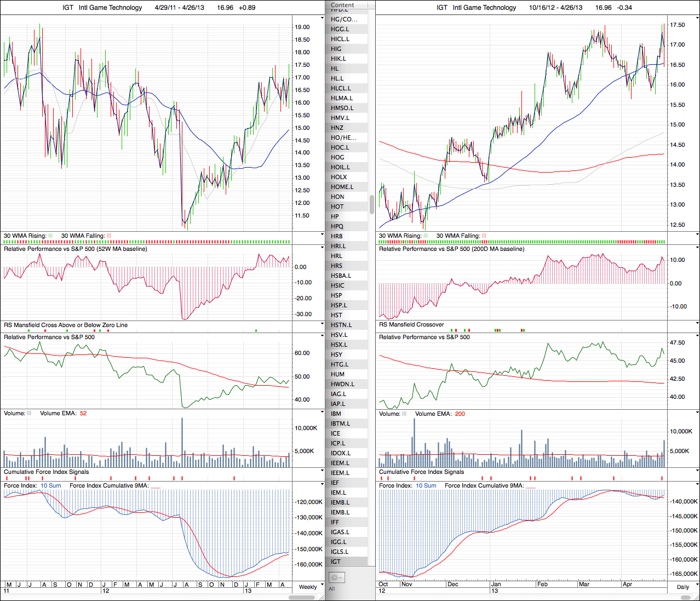This screenshot has width=700, height=601.
Task: Click the weekly chart horizontal scrollbar thumb
Action: 301,597
